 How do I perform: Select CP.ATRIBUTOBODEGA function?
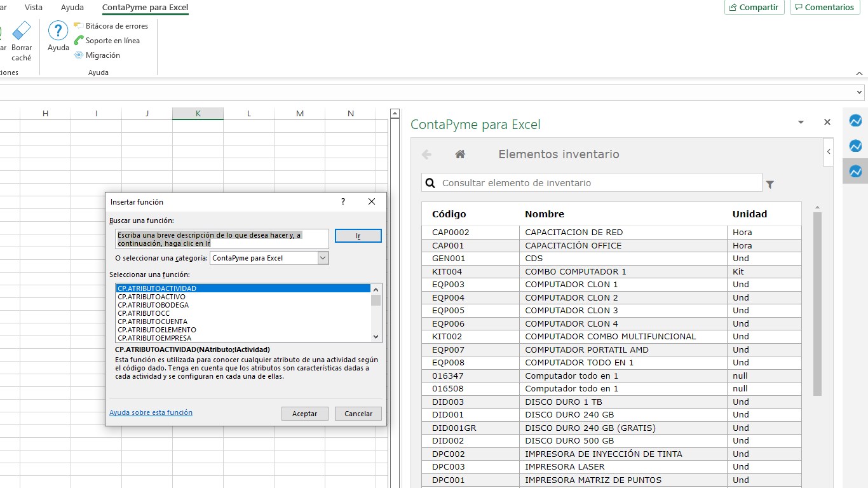point(242,305)
